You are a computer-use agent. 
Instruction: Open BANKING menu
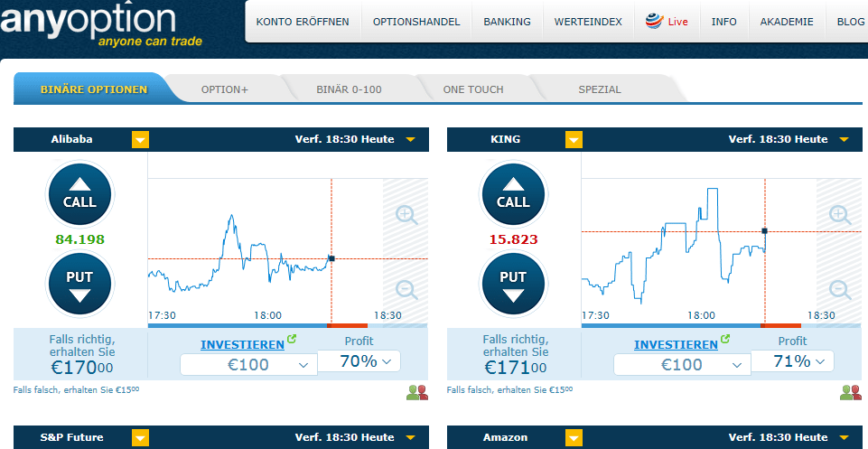tap(507, 22)
